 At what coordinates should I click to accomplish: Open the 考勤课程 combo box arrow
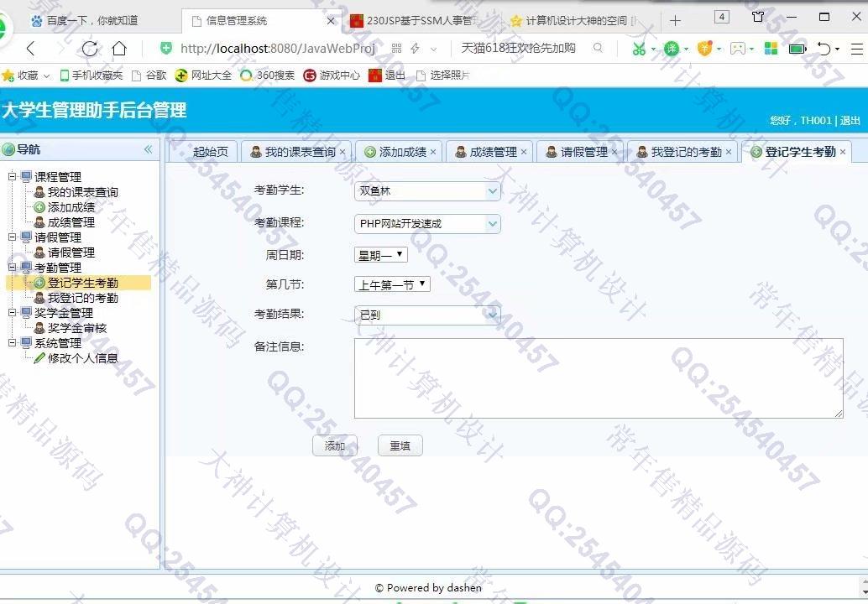(x=492, y=223)
